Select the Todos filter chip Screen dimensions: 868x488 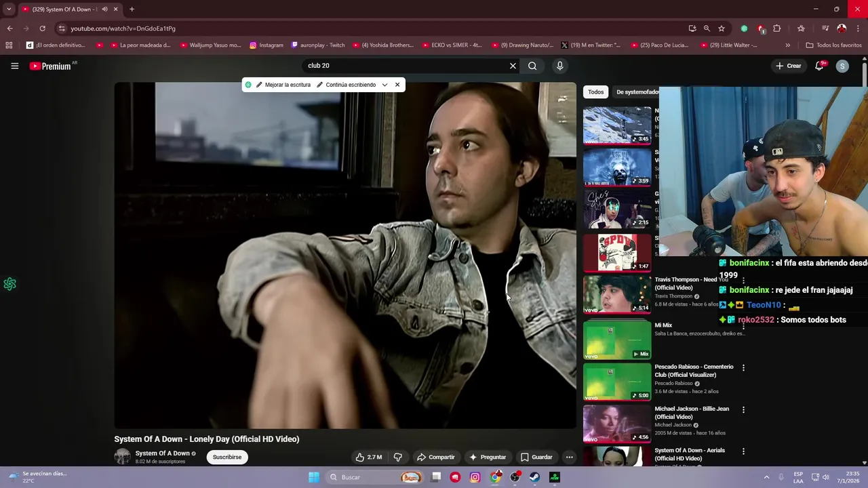click(x=595, y=92)
